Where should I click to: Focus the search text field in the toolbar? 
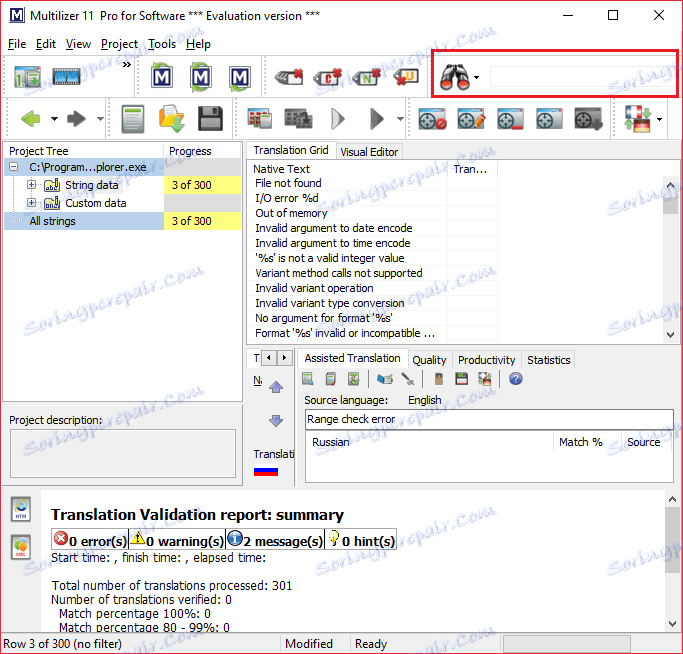coord(583,77)
